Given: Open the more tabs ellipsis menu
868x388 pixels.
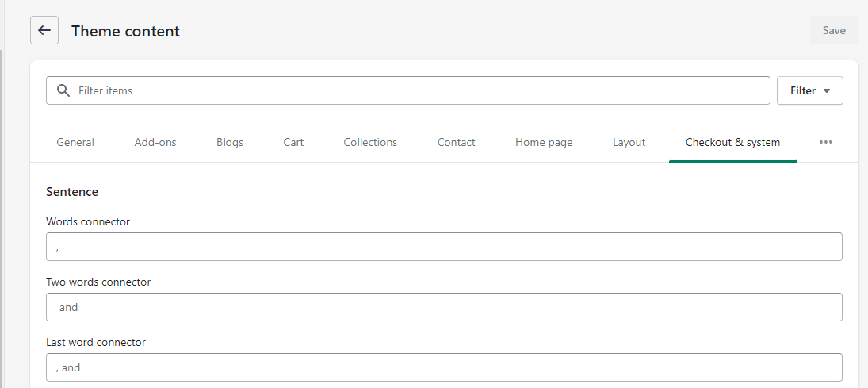Looking at the screenshot, I should coord(826,143).
